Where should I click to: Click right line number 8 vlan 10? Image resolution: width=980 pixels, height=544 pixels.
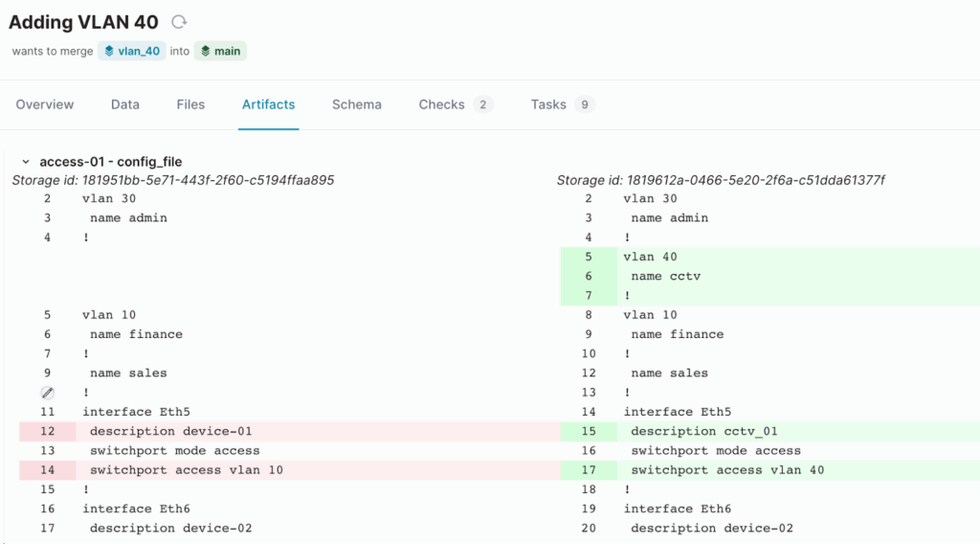[650, 315]
